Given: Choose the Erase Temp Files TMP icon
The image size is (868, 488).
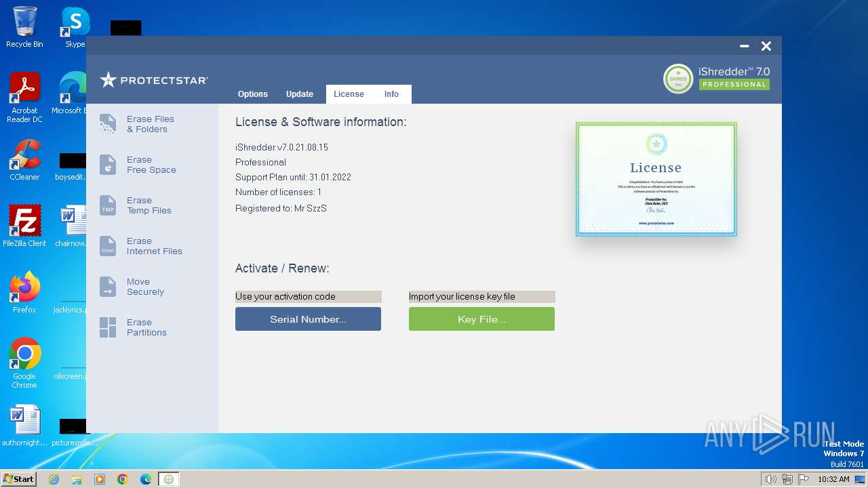Looking at the screenshot, I should 108,205.
